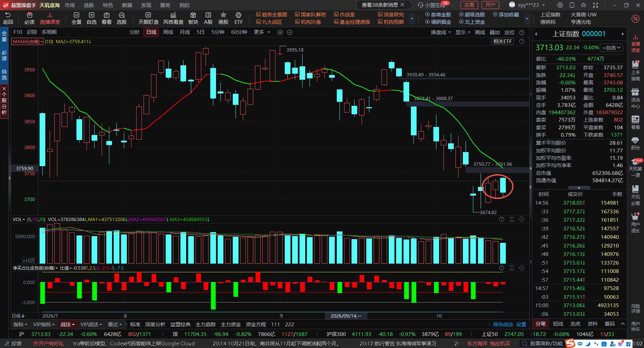Expand the 操盘线 dropdown
Image resolution: width=644 pixels, height=348 pixels.
tap(441, 32)
